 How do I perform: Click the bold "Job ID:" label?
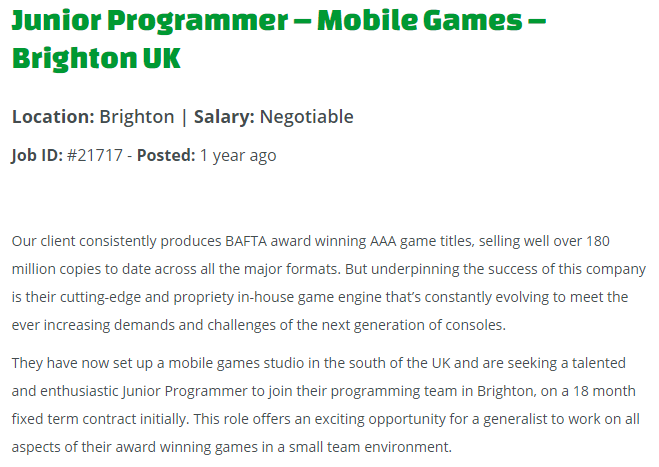[x=37, y=155]
